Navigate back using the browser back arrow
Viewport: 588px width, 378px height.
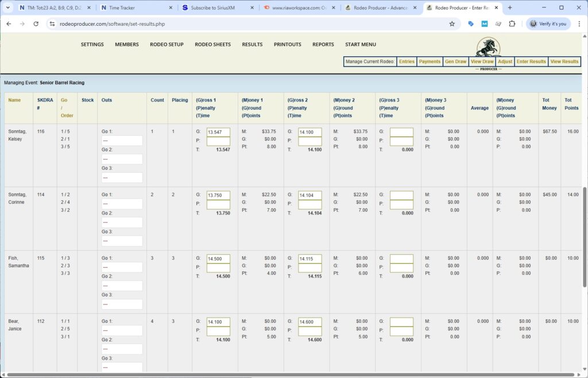[9, 25]
